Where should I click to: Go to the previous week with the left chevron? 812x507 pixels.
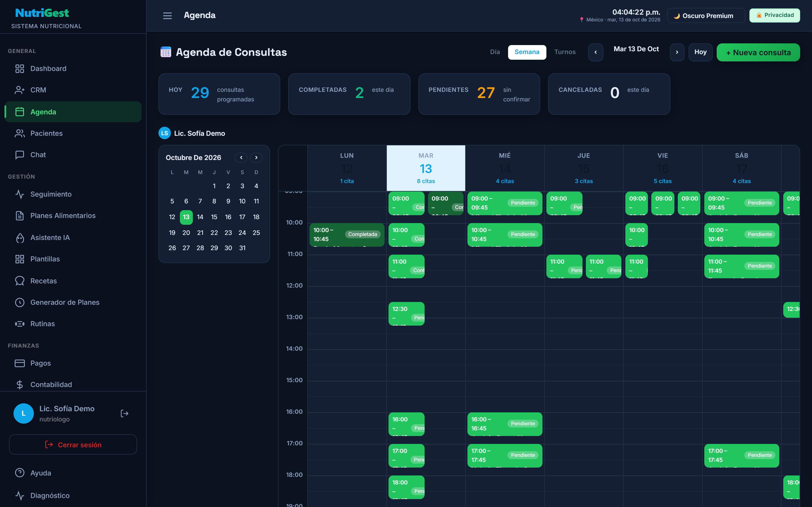595,52
